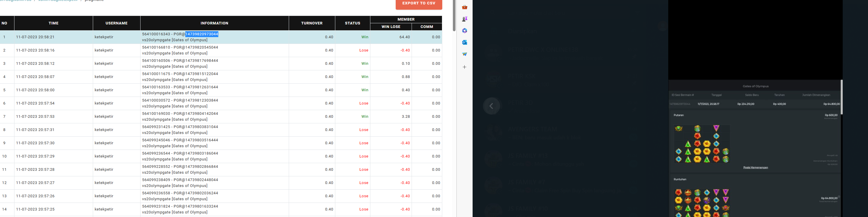
Task: Click the Win status in row 1
Action: [365, 37]
